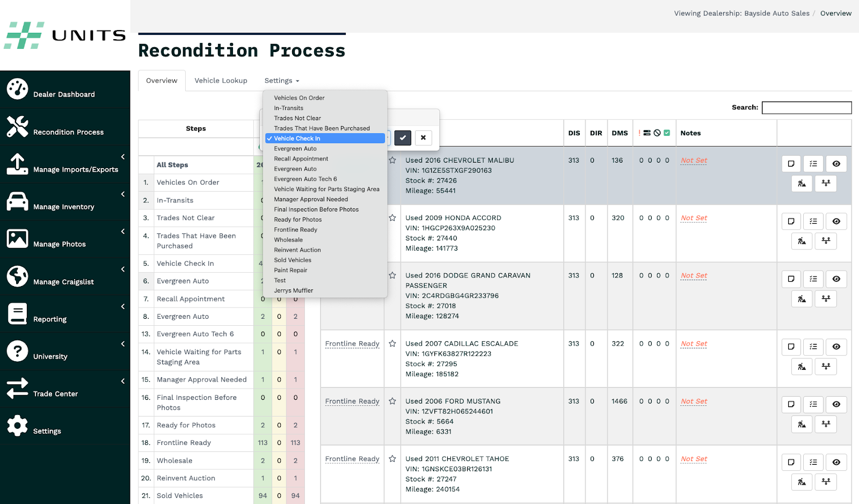Expand the Reporting sidebar section
Viewport: 859px width, 504px height.
coord(123,306)
